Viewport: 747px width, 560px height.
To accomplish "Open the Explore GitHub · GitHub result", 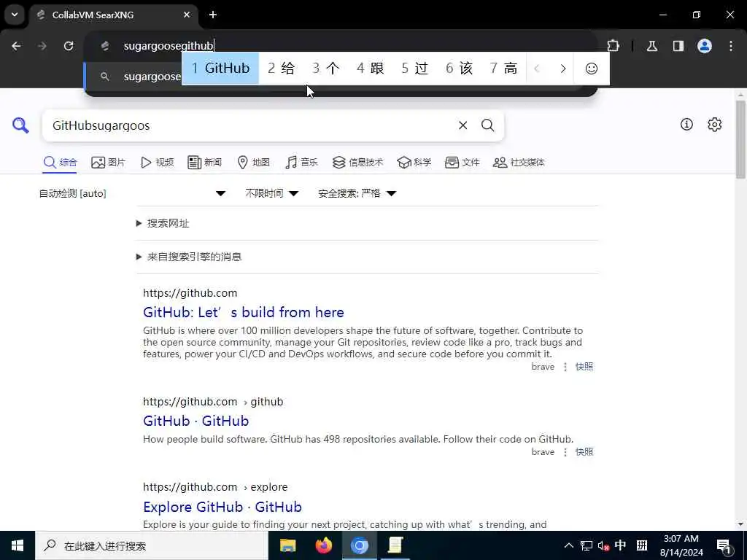I will pos(222,507).
